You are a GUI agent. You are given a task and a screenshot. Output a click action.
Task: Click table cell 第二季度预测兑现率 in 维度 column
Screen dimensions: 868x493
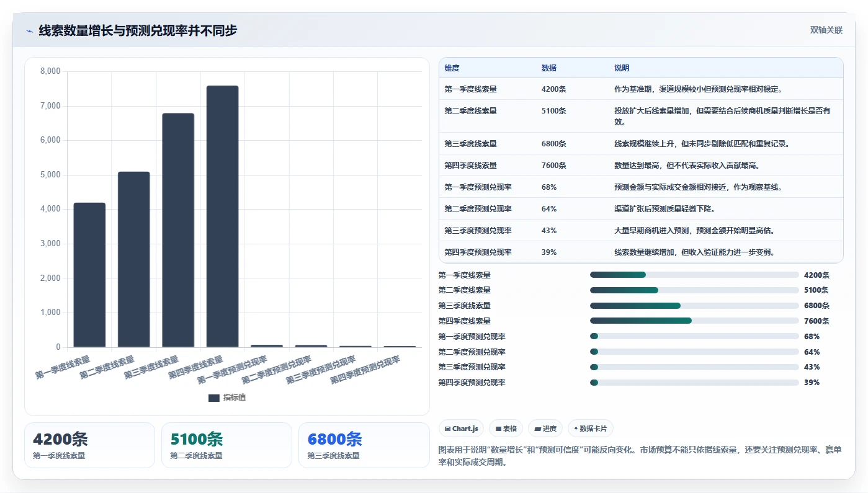tap(478, 209)
